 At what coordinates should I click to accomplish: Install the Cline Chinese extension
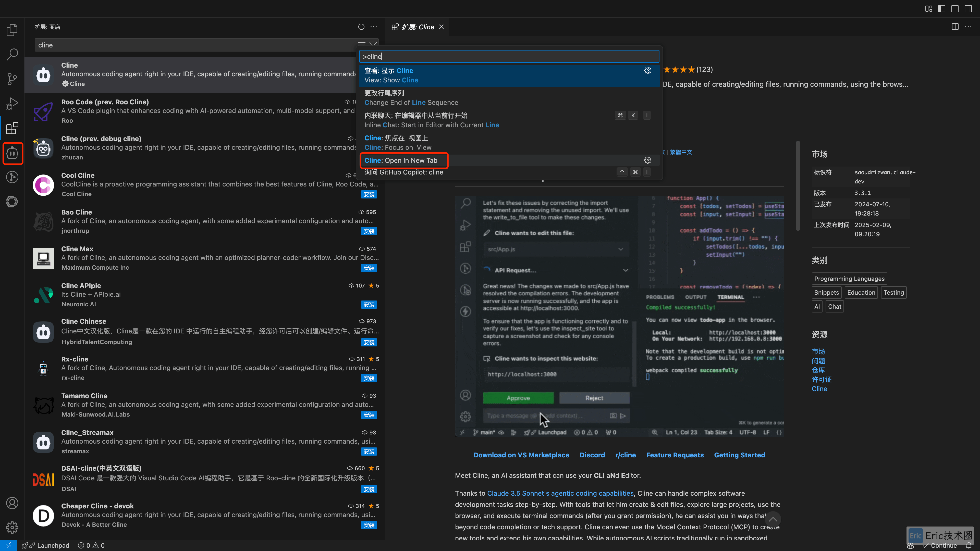(x=369, y=342)
